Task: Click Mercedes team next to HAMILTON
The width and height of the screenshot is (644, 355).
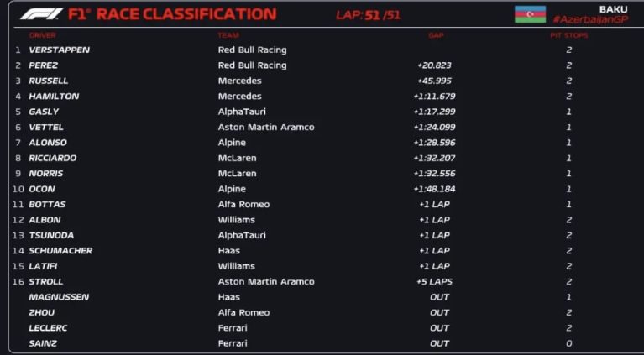Action: coord(239,97)
